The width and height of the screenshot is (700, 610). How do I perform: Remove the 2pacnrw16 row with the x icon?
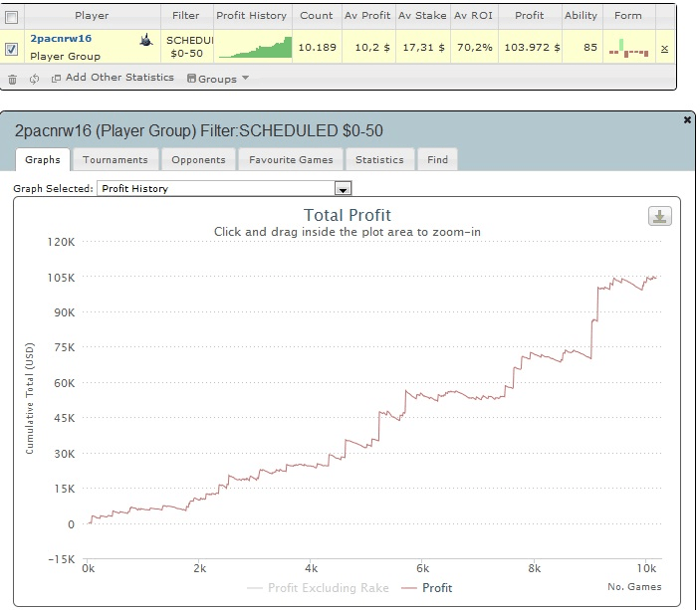coord(664,49)
